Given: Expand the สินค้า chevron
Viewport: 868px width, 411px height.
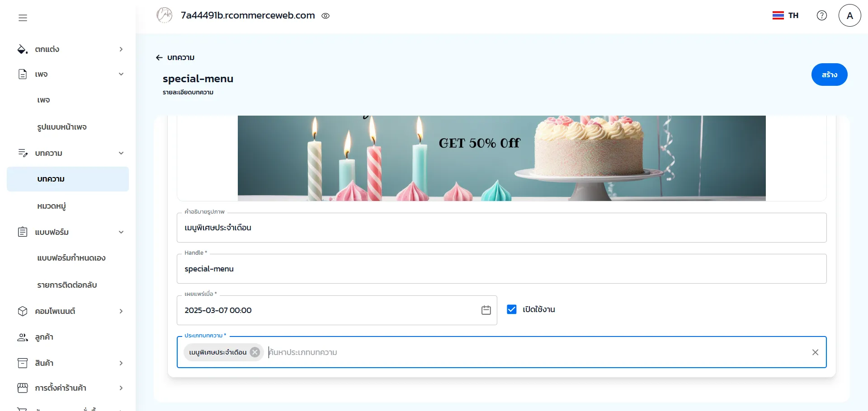Looking at the screenshot, I should tap(121, 363).
